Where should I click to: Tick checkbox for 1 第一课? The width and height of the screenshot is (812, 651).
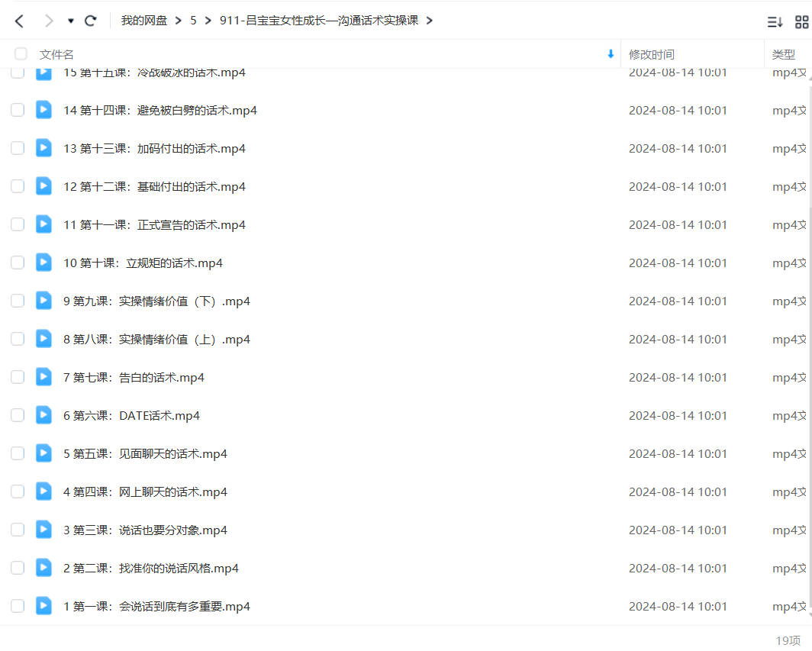click(18, 606)
